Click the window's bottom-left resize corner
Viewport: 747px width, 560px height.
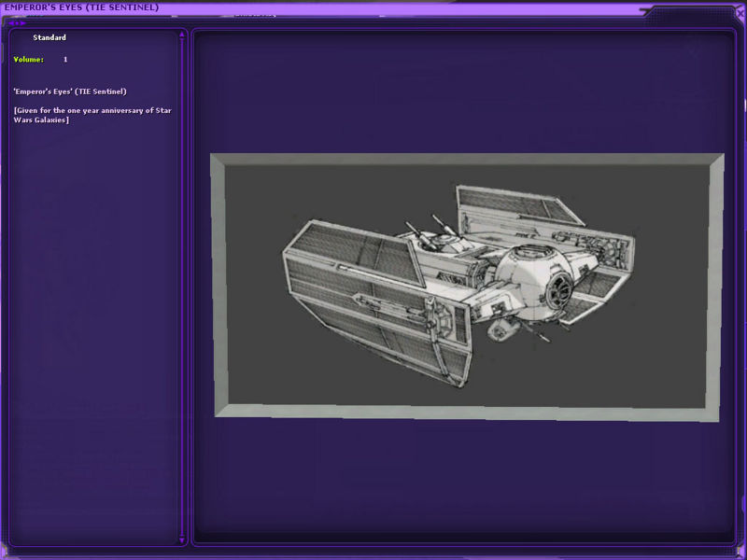4,555
